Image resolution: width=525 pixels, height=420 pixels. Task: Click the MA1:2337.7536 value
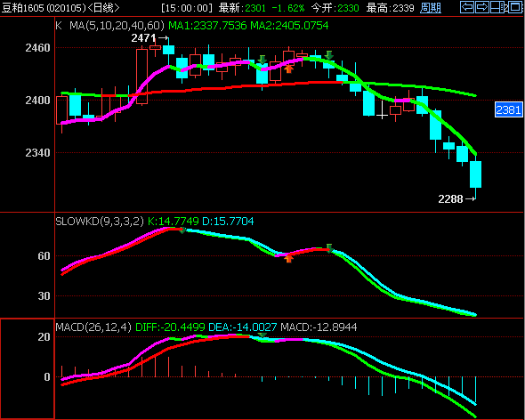pos(207,26)
